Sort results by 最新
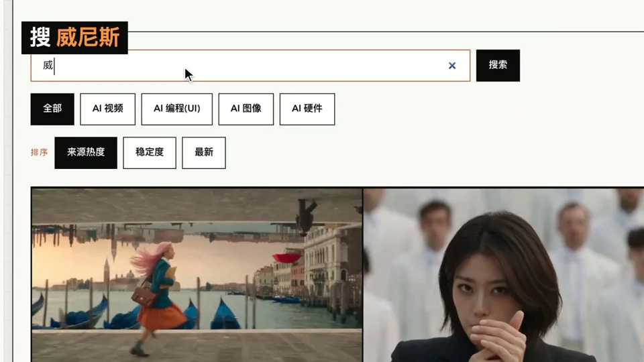644x362 pixels. tap(204, 152)
